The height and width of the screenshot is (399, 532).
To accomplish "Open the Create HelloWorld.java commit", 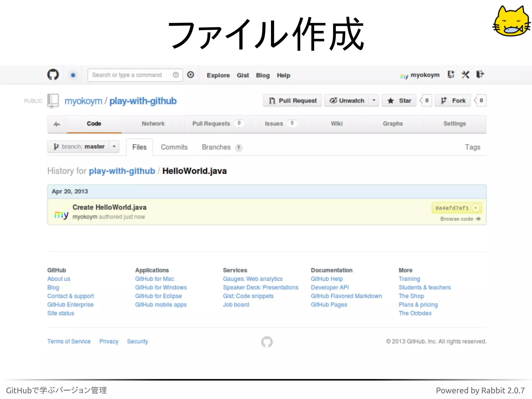I will tap(110, 207).
